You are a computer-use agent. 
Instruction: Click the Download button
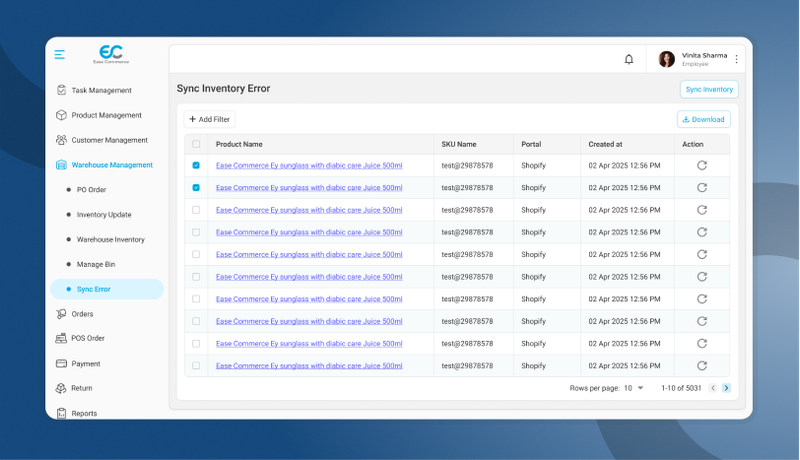tap(704, 119)
